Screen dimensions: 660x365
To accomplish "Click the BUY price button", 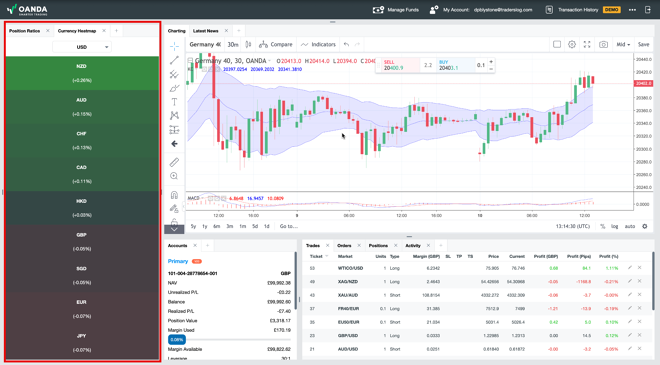I will 455,65.
